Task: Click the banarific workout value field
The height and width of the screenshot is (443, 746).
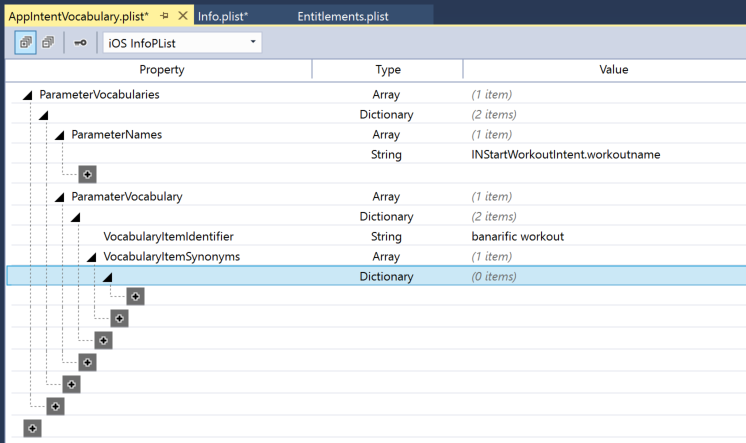Action: (518, 236)
